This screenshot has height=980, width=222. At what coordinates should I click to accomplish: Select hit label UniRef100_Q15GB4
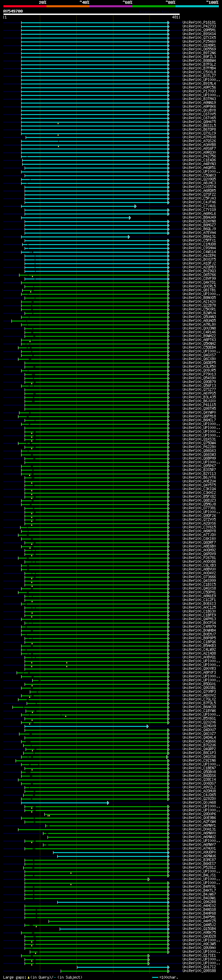point(199,929)
